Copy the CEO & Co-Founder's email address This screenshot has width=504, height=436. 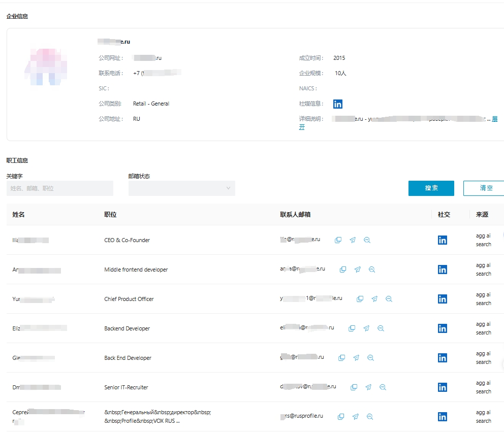tap(338, 240)
